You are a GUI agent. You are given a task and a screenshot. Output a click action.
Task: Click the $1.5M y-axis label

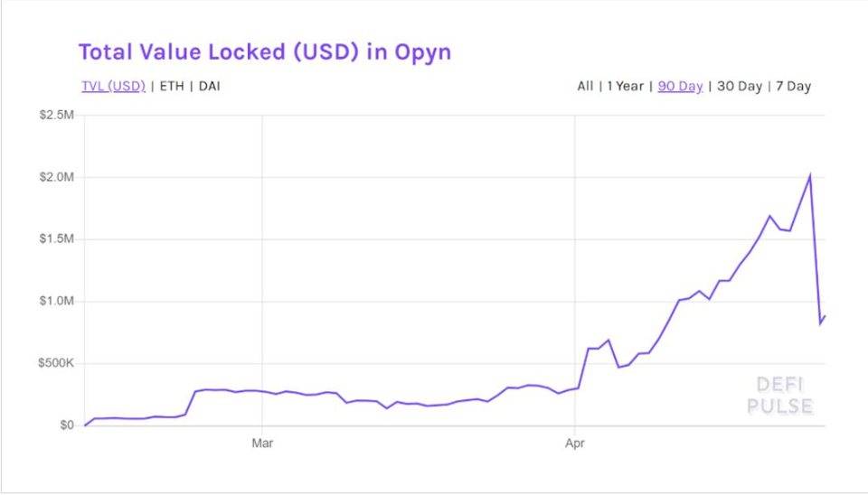coord(56,239)
